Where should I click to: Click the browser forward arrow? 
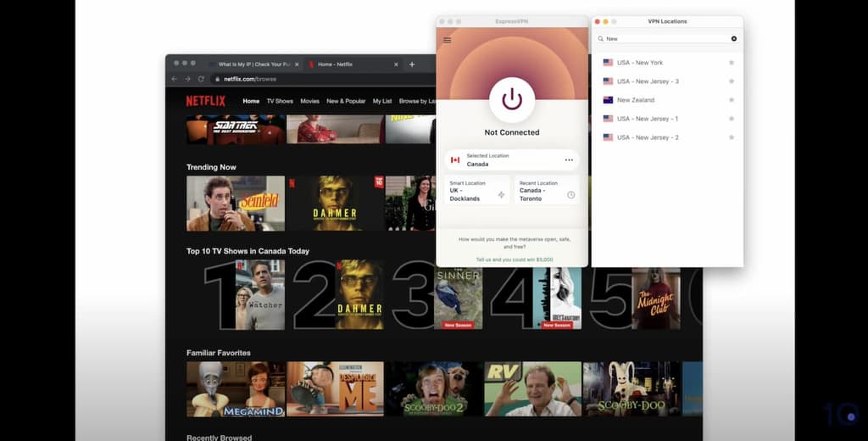[187, 79]
